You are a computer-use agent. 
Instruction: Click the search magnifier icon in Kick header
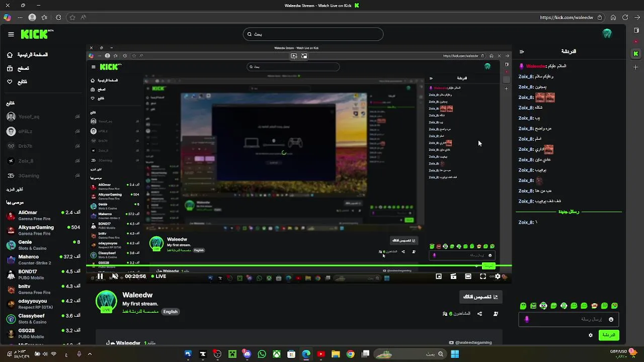(x=249, y=34)
